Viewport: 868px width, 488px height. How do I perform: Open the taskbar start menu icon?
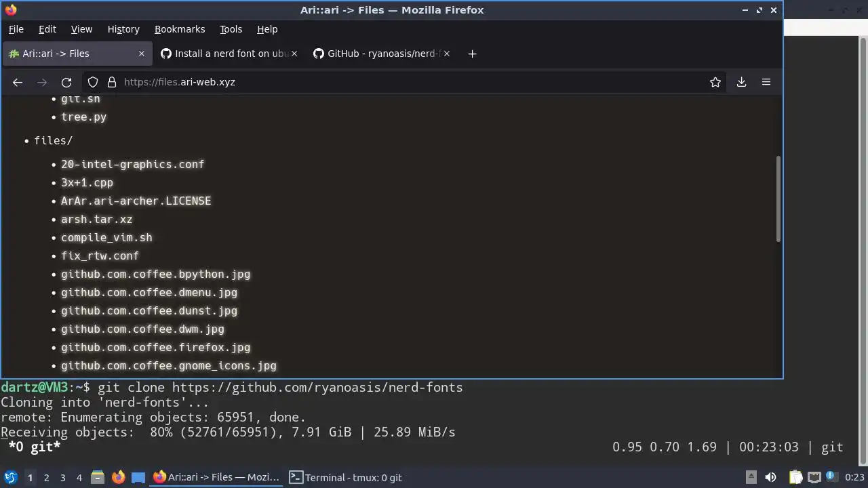pyautogui.click(x=10, y=477)
